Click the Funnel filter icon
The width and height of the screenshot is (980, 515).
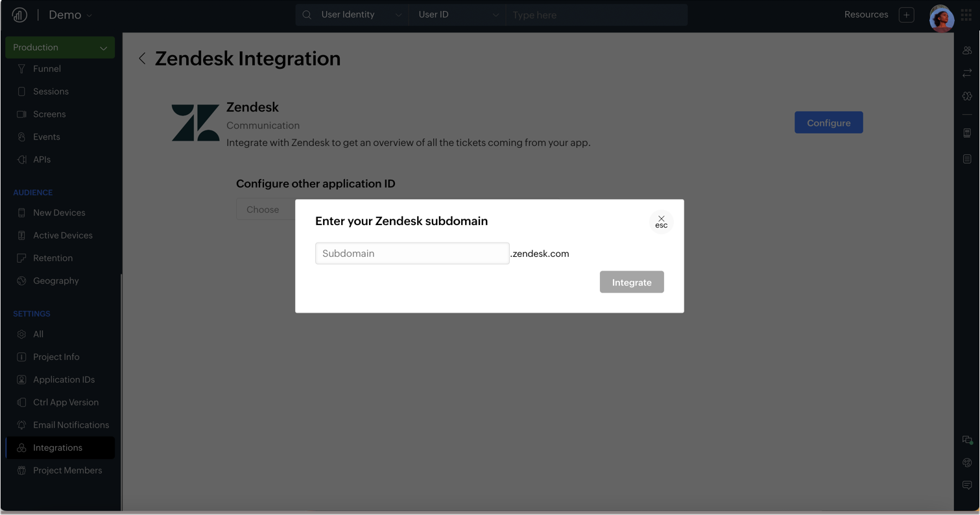(x=21, y=69)
